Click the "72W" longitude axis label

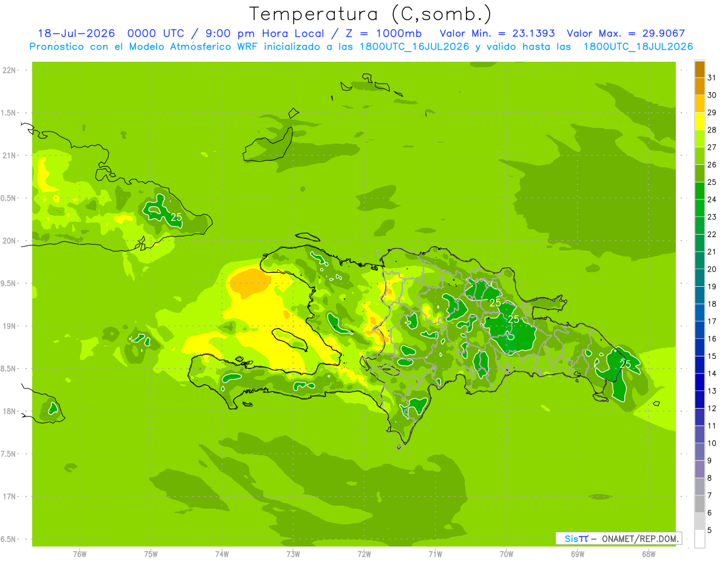coord(364,554)
